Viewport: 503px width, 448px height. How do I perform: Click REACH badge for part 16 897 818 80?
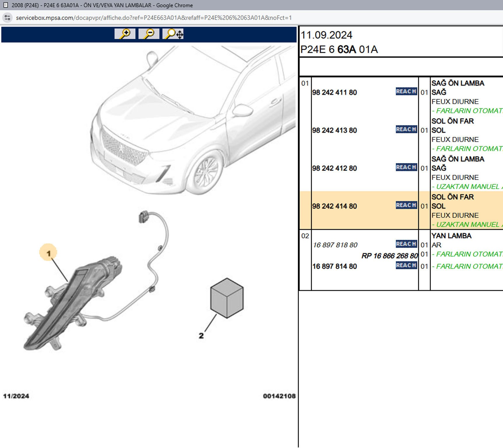pyautogui.click(x=406, y=244)
